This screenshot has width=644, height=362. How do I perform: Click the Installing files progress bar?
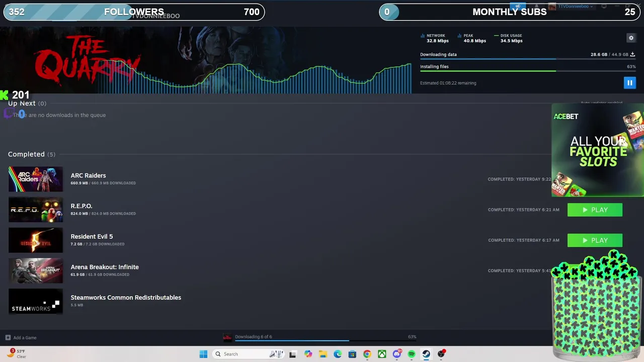click(528, 71)
